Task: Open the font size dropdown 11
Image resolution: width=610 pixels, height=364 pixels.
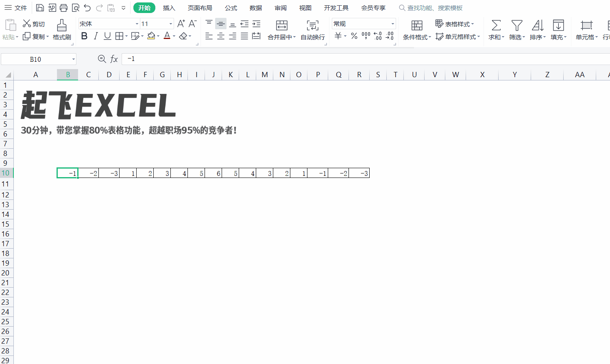Action: [x=171, y=24]
